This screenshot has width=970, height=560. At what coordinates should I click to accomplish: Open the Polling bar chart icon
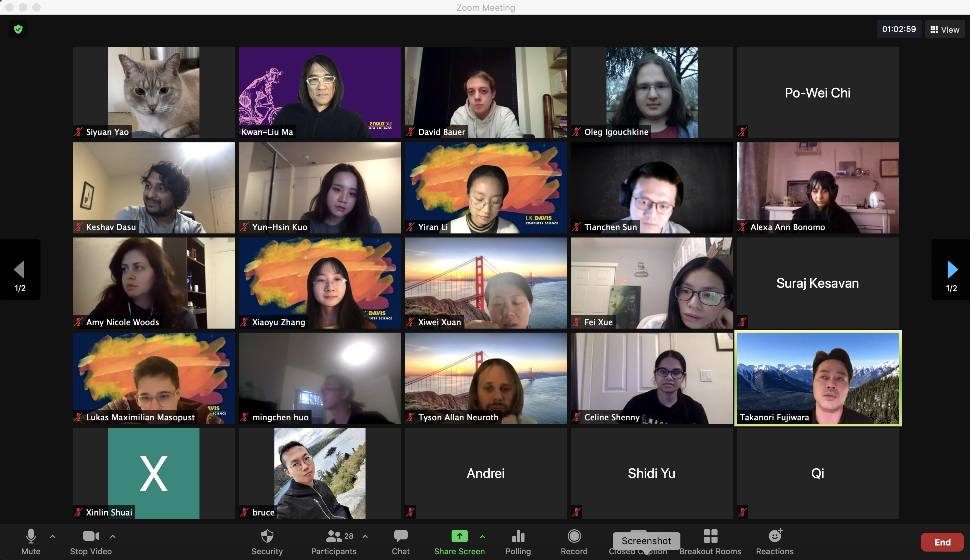[x=518, y=536]
